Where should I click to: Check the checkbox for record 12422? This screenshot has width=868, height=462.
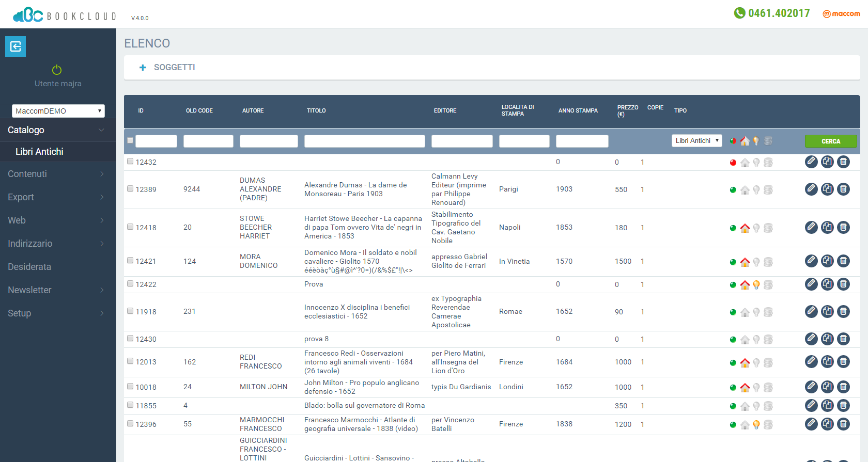point(130,283)
